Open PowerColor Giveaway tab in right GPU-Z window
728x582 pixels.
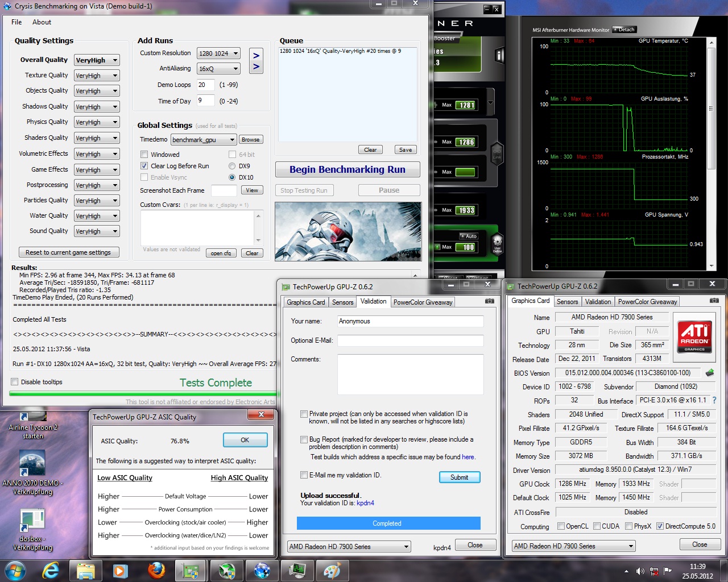[x=647, y=302]
